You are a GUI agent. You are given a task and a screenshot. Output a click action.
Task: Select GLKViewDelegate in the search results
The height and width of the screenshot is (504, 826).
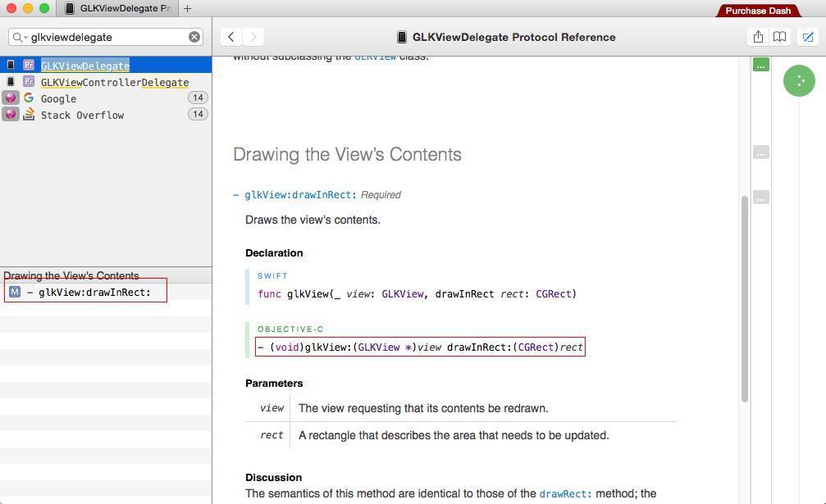point(85,66)
